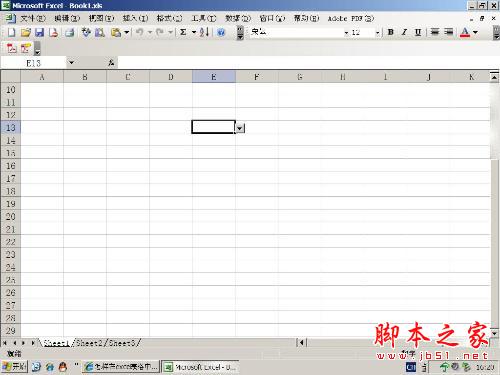Open the Tools menu (工具)

click(x=204, y=18)
